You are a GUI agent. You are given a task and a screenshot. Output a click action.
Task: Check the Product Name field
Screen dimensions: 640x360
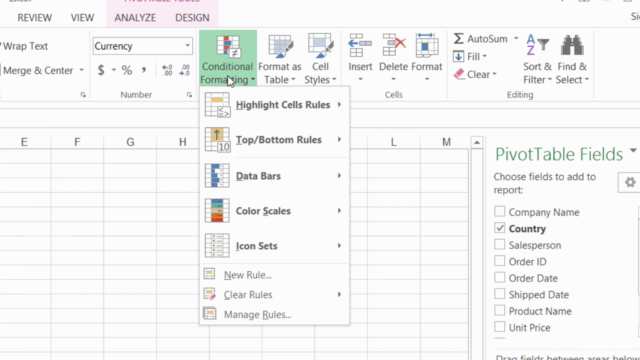click(500, 310)
